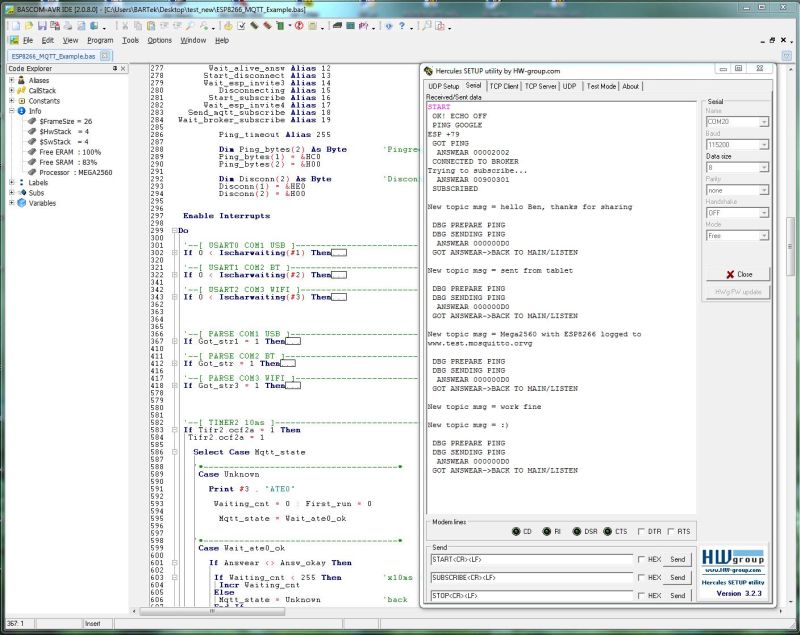Toggle the RTS checkbox
This screenshot has width=800, height=635.
671,531
